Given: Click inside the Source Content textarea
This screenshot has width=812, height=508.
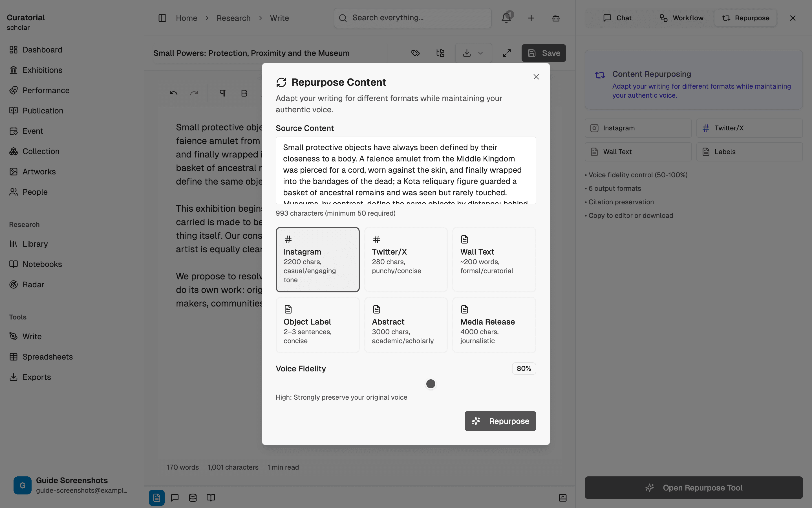Looking at the screenshot, I should click(x=406, y=170).
